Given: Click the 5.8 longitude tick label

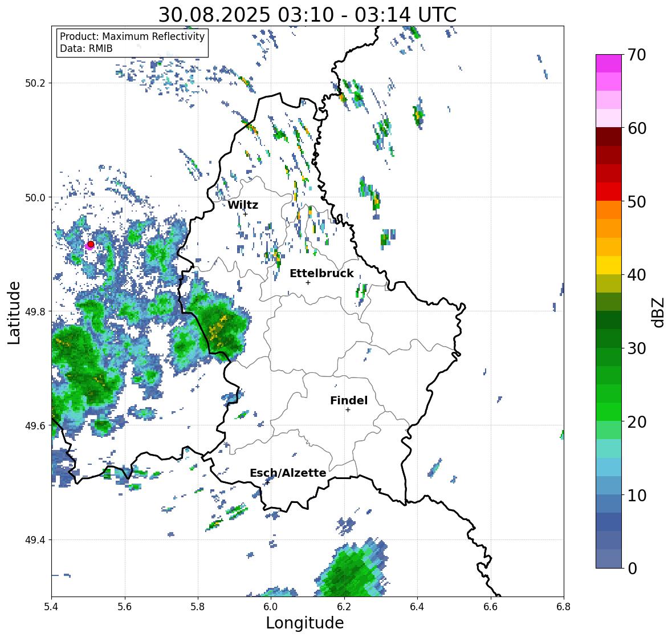Looking at the screenshot, I should [198, 607].
